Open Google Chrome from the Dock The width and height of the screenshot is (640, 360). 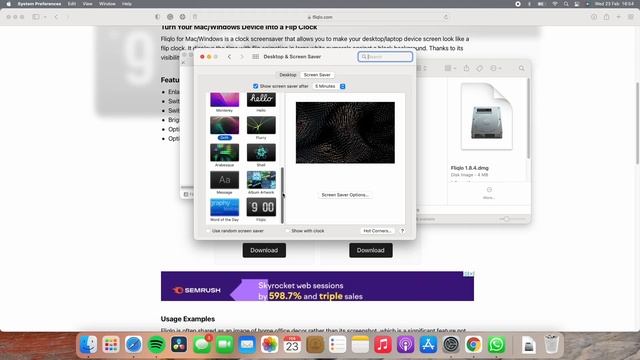point(473,345)
